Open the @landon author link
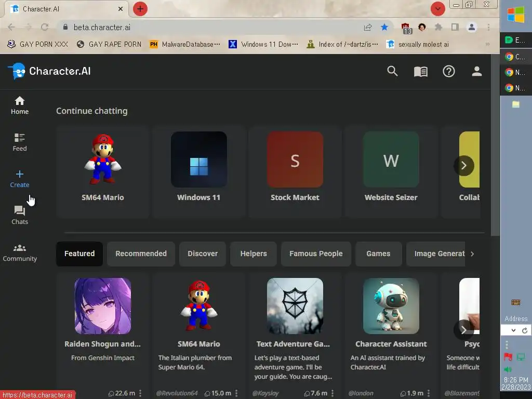532x399 pixels. tap(361, 393)
